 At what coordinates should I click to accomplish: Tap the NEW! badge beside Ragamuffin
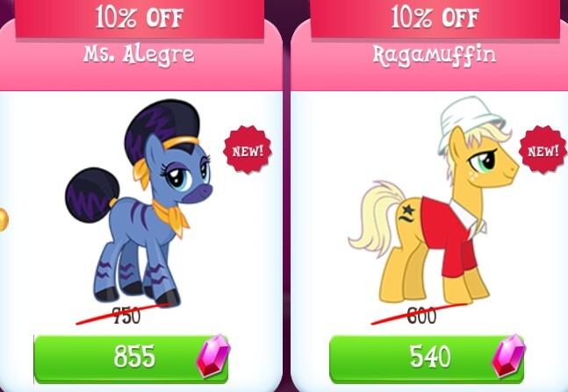click(x=543, y=150)
